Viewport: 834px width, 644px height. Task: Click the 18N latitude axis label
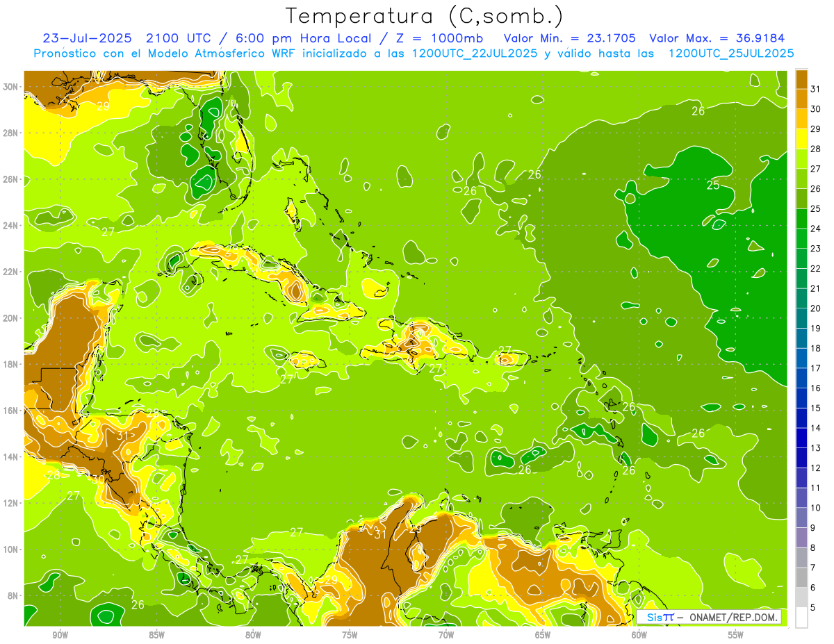click(12, 364)
